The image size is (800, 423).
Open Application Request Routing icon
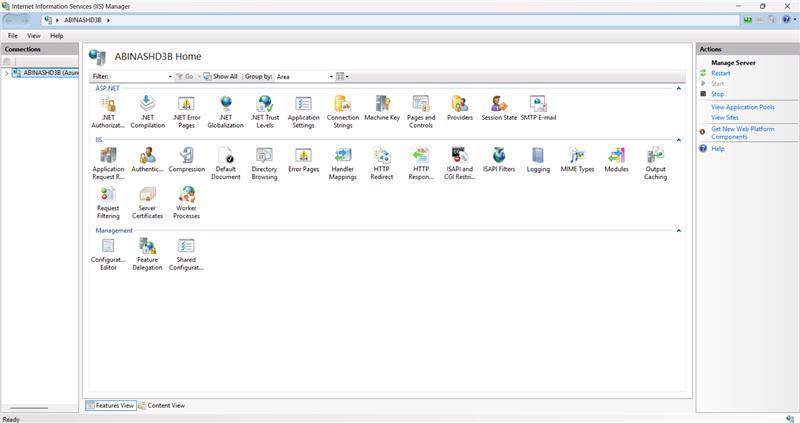[108, 163]
